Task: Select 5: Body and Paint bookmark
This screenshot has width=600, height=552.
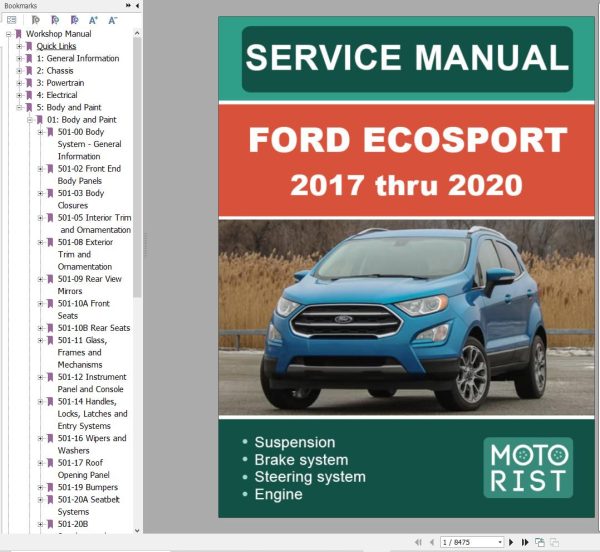Action: (x=68, y=107)
